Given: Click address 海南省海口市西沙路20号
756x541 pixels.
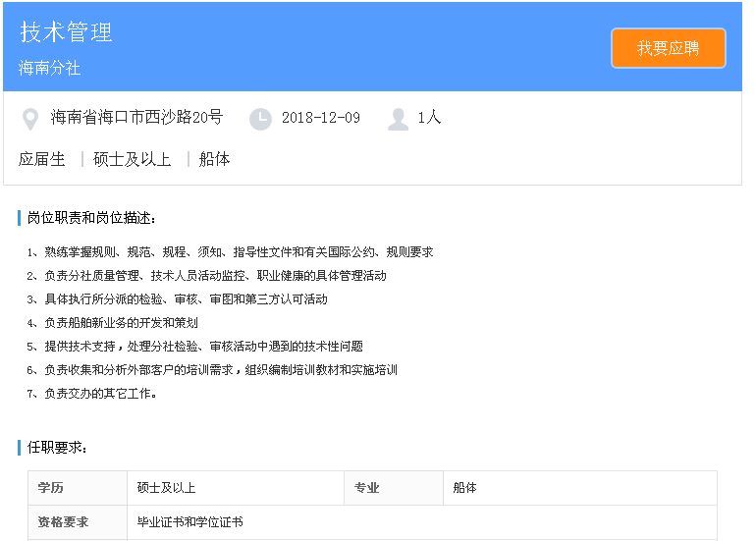Looking at the screenshot, I should (x=136, y=117).
